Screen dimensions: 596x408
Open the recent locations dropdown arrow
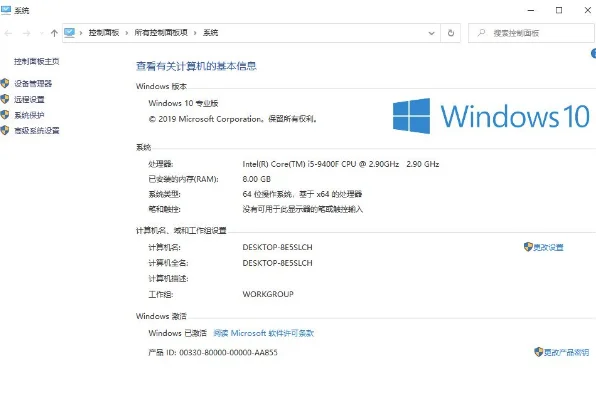[x=41, y=33]
